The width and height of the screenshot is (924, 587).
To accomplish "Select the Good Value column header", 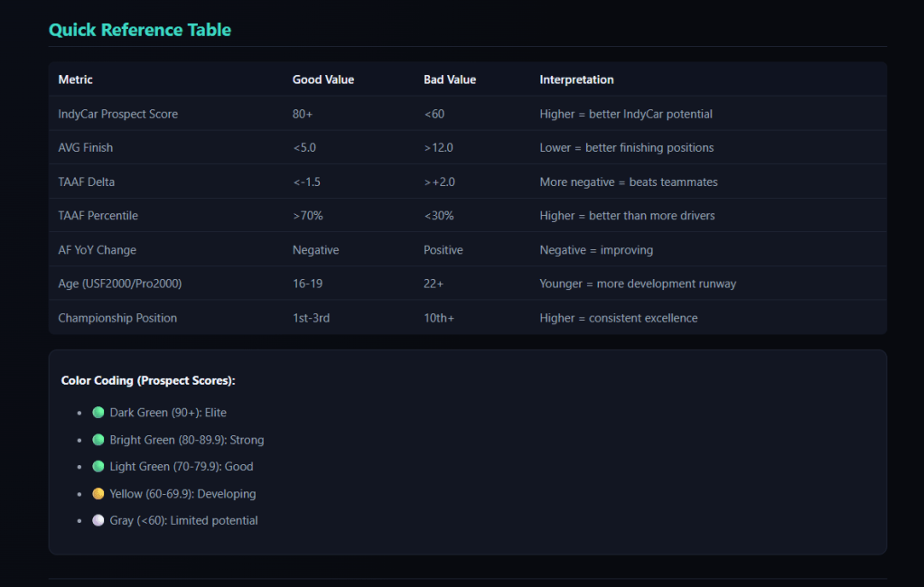I will [322, 79].
